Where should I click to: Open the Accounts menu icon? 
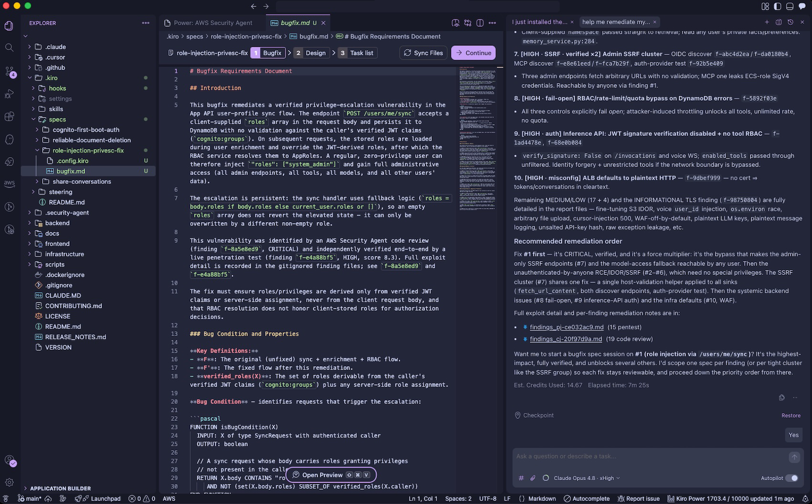coord(9,461)
